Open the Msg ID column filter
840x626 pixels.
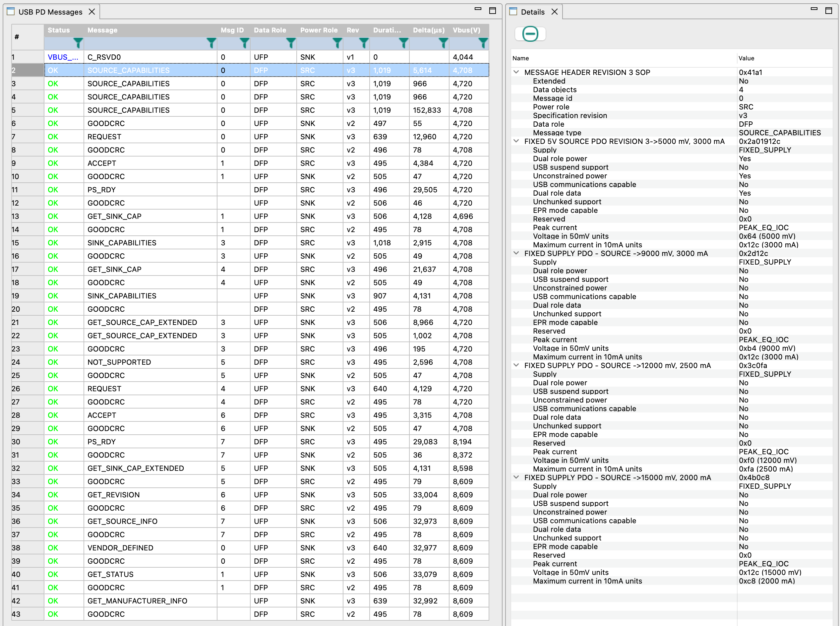point(244,43)
